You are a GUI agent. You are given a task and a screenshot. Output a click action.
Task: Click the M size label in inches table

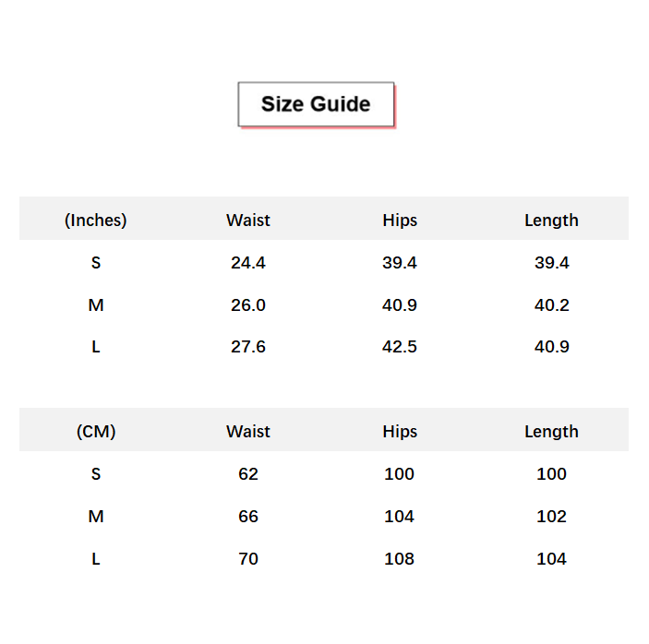tap(96, 305)
